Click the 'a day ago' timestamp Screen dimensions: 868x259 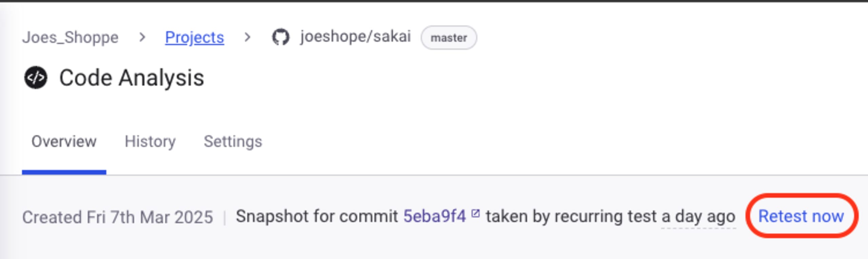(x=698, y=217)
